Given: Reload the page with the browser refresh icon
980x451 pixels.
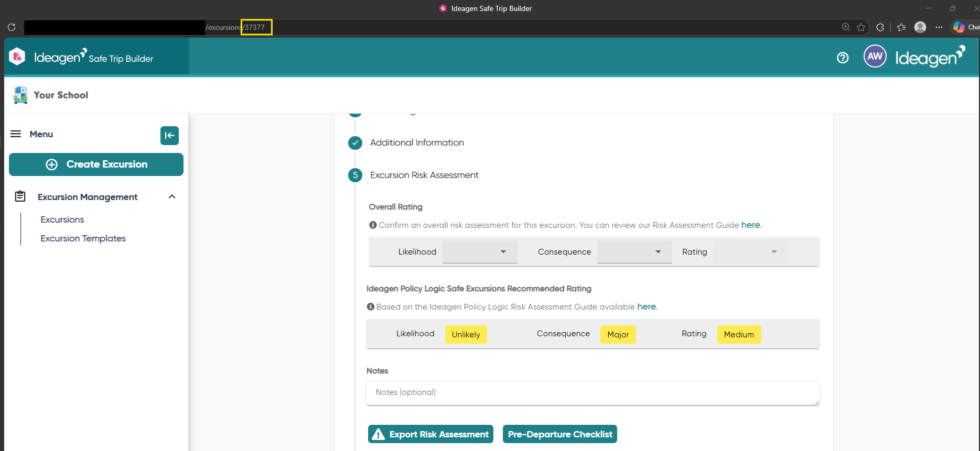Looking at the screenshot, I should tap(12, 27).
